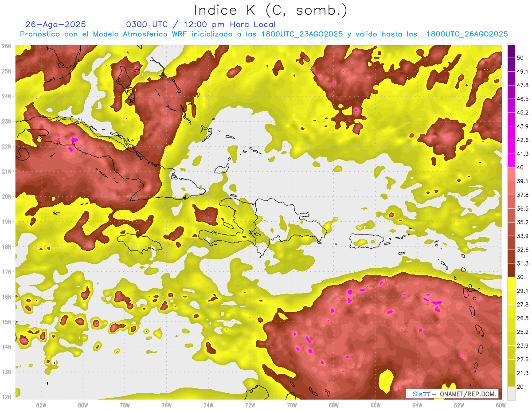Select the colorbar value '29.1'

click(522, 290)
